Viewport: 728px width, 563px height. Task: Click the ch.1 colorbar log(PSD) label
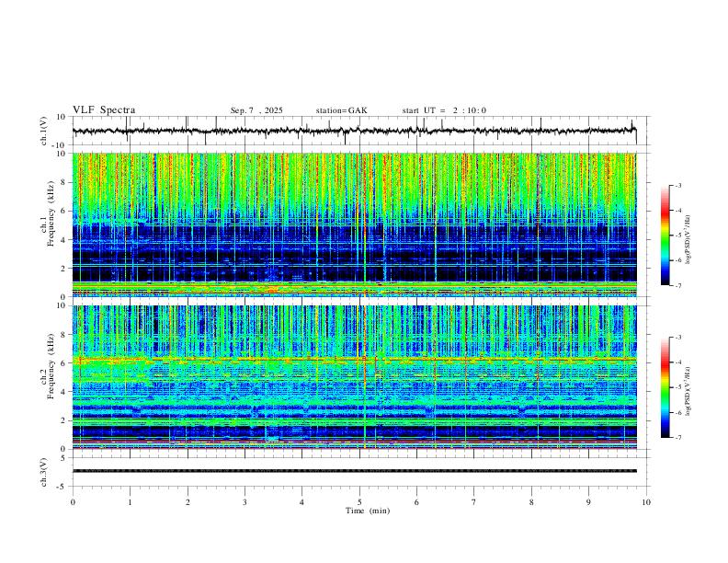pyautogui.click(x=688, y=240)
